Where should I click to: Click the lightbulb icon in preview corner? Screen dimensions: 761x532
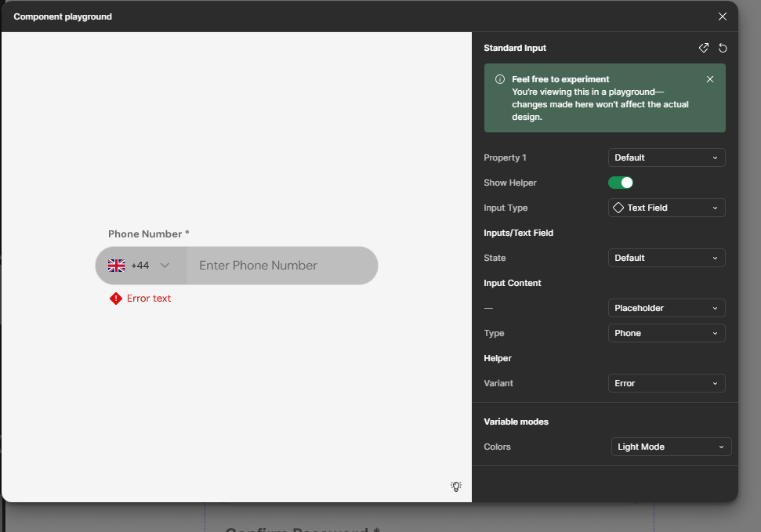coord(455,487)
